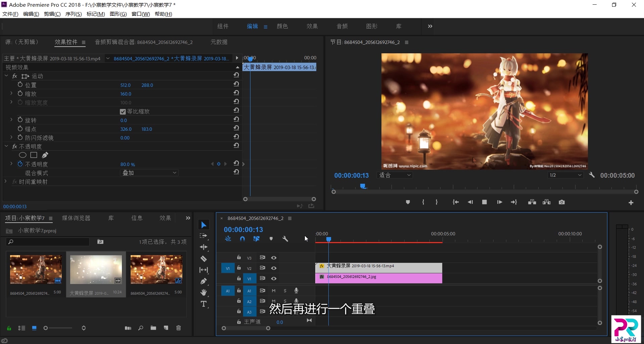Viewport: 644px width, 344px height.
Task: Open button editor plus icon
Action: (631, 203)
